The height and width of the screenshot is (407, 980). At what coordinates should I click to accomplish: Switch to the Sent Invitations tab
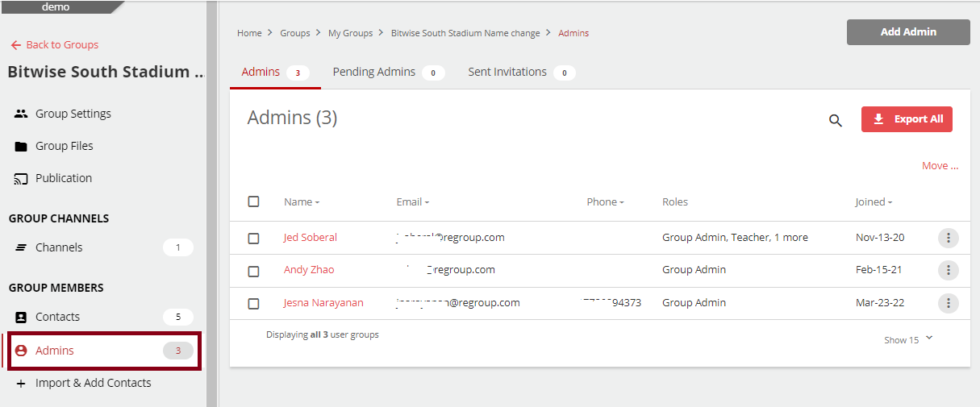click(x=521, y=72)
